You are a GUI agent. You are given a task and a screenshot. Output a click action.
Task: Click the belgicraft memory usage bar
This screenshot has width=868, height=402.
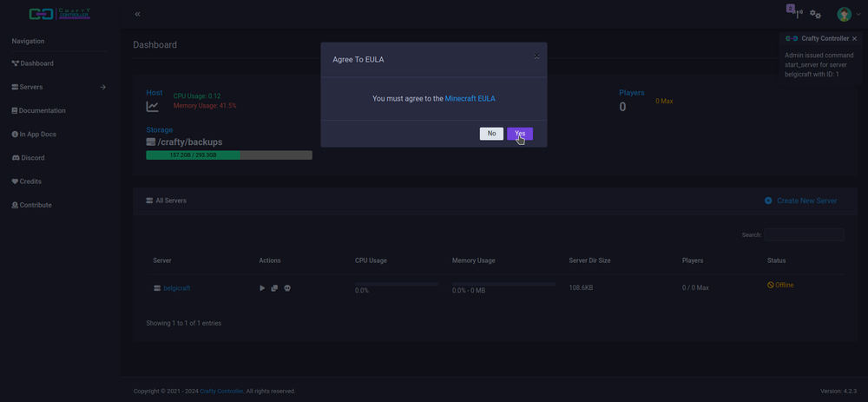pos(503,284)
